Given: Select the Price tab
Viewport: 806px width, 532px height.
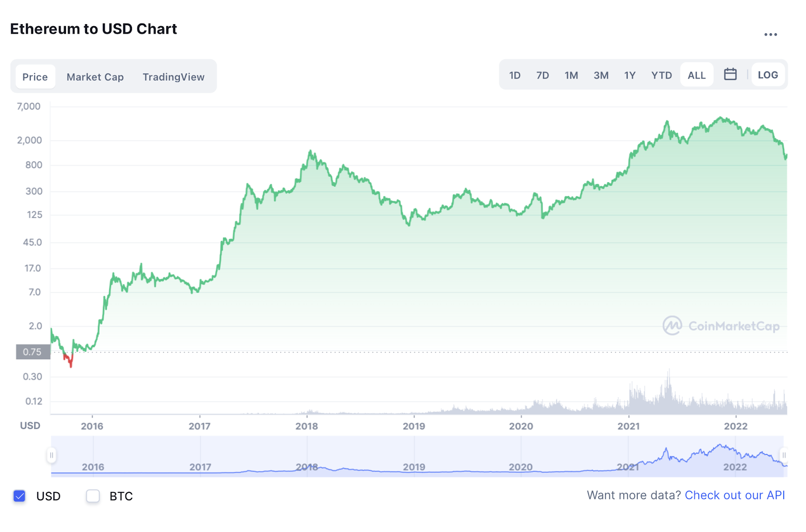Looking at the screenshot, I should click(35, 77).
